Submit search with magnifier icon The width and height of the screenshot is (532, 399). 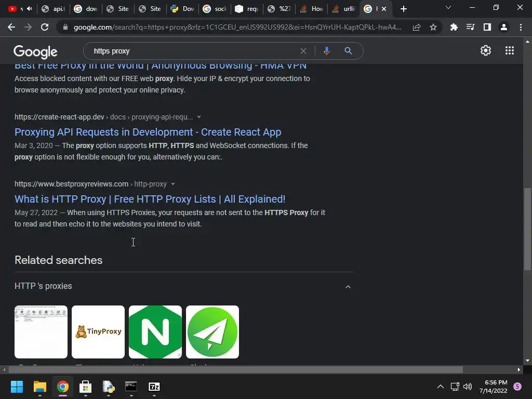pos(348,51)
